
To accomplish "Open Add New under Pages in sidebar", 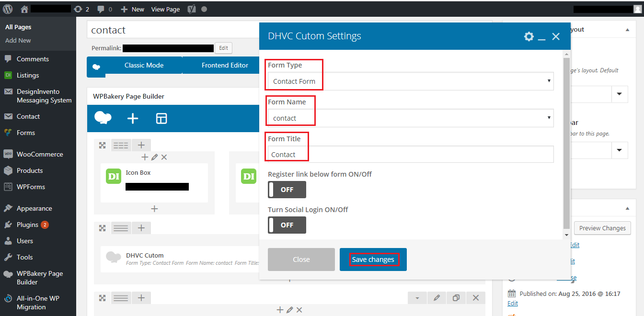I will [x=18, y=41].
